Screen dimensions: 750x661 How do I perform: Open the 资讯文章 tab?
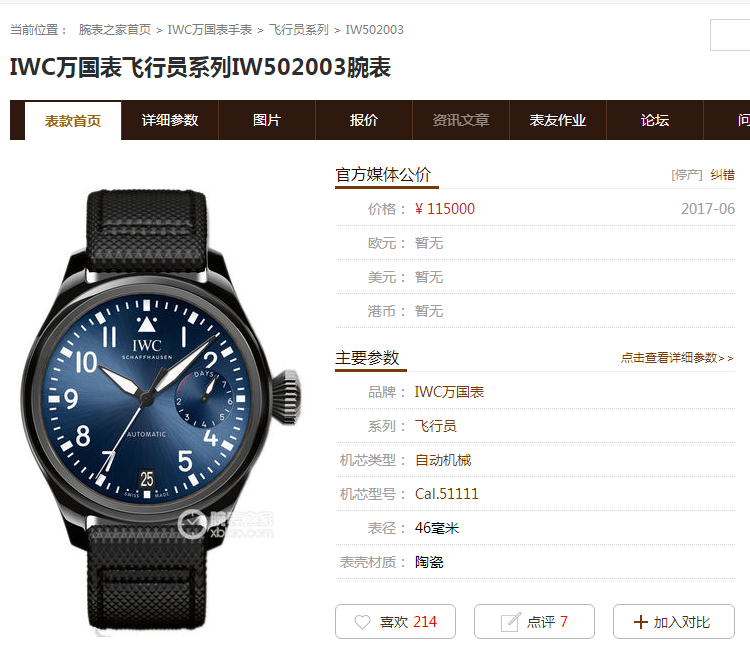tap(461, 120)
